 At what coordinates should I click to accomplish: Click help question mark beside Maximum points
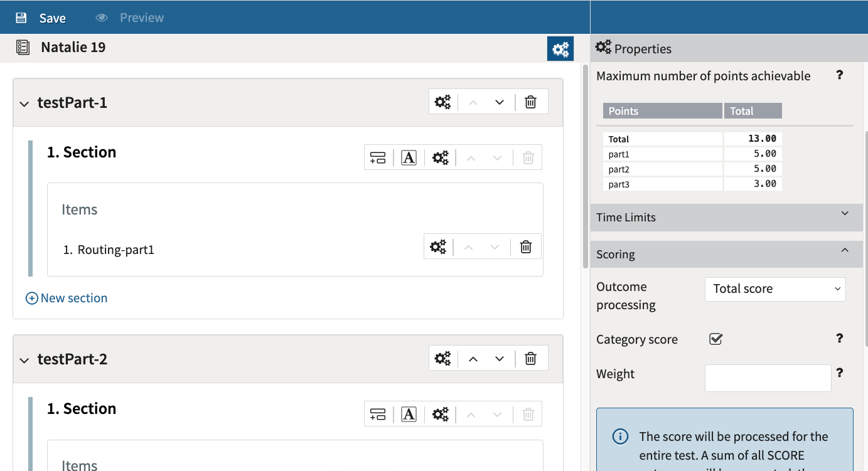click(840, 75)
